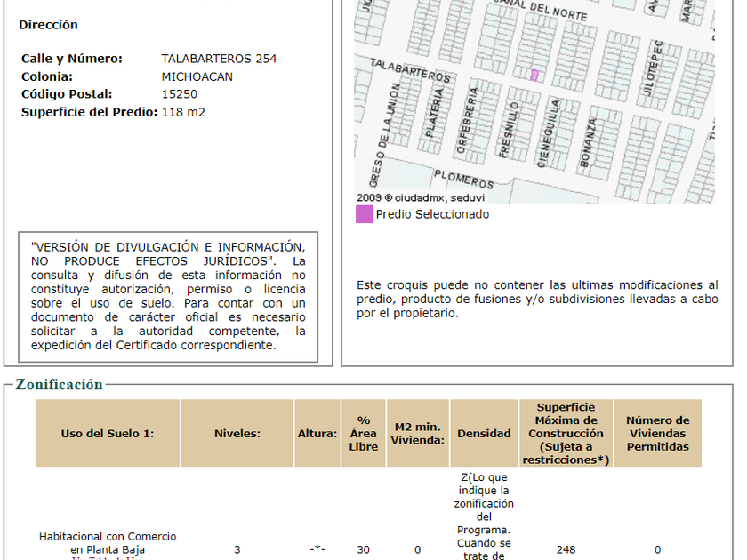Select the address text TALABARTEROS 254

pyautogui.click(x=219, y=59)
